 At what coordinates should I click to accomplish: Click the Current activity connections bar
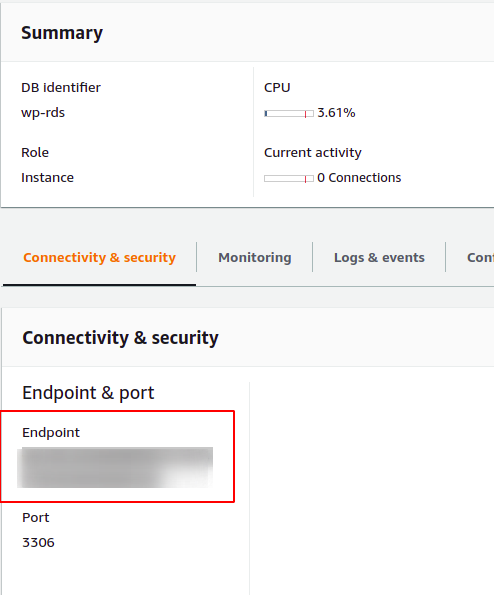289,178
